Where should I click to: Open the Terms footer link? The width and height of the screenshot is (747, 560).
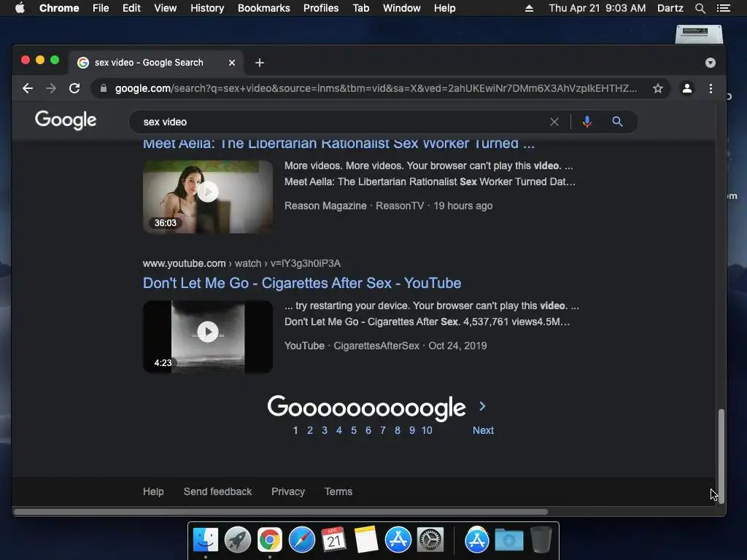[x=338, y=491]
